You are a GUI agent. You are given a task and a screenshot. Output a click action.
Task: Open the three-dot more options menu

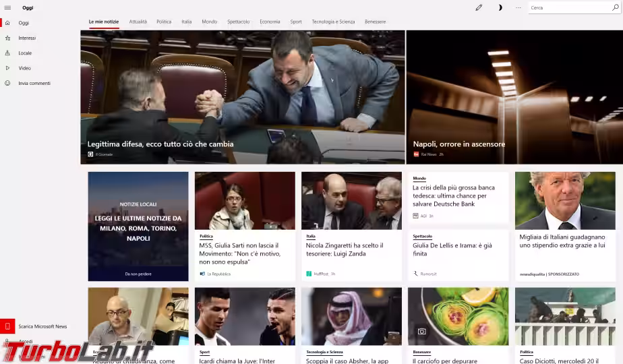click(518, 7)
